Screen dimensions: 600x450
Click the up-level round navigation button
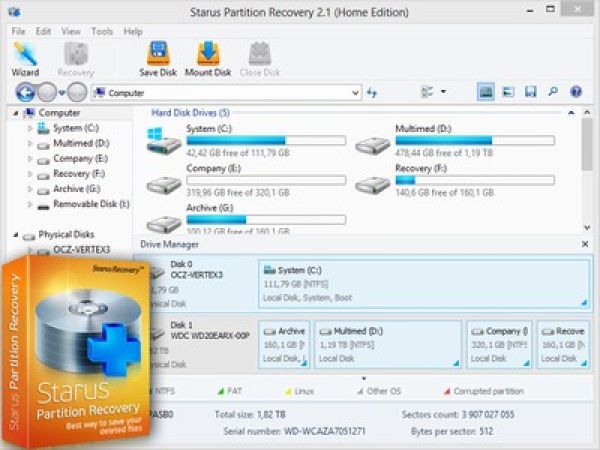pos(77,92)
